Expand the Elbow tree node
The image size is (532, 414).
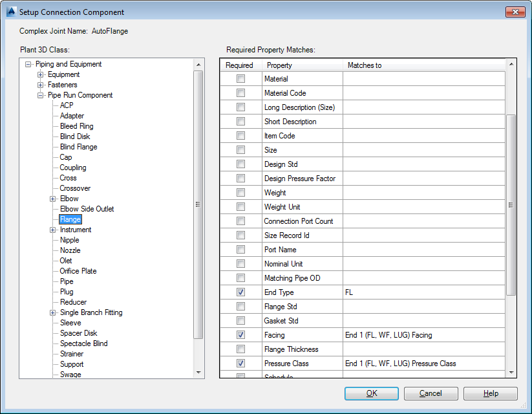pos(53,199)
